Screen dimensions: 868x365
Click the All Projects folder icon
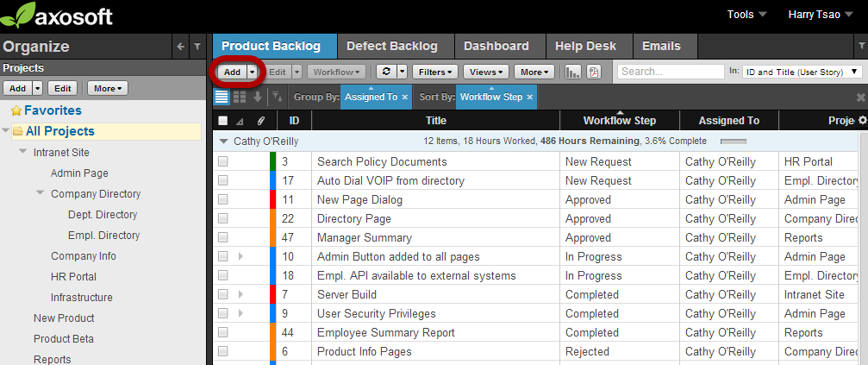(x=18, y=132)
